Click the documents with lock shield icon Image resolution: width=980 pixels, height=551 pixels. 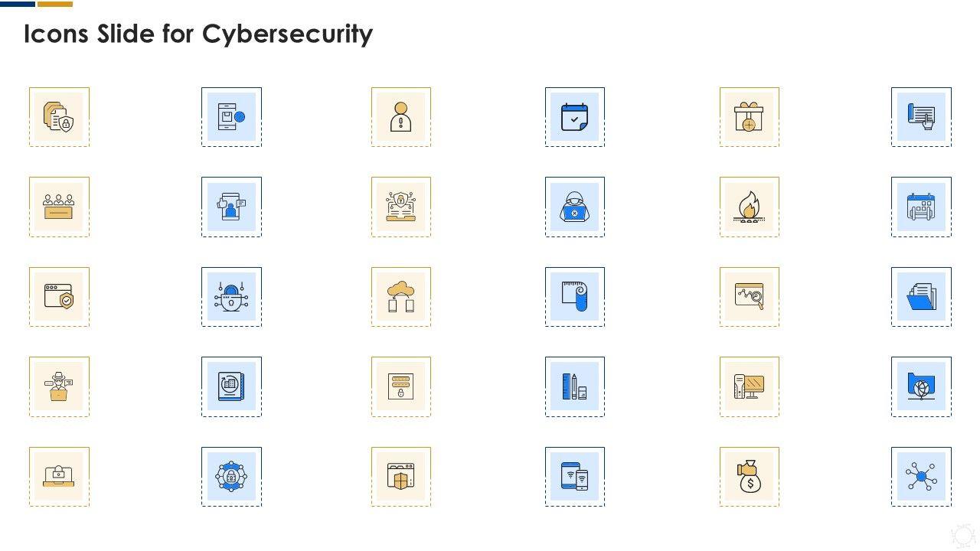pos(59,117)
